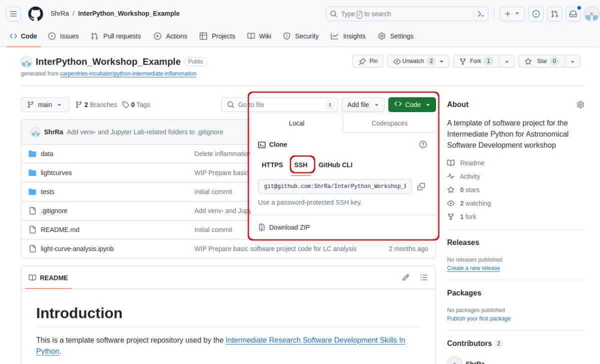Screen dimensions: 600x364
Task: Open the Insights tab
Action: coord(348,36)
